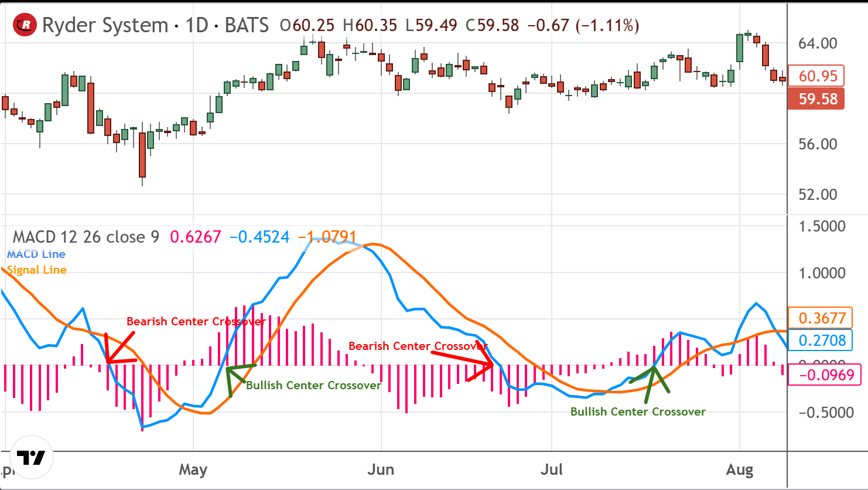This screenshot has width=868, height=490.
Task: Click the open value O60.25
Action: tap(307, 25)
